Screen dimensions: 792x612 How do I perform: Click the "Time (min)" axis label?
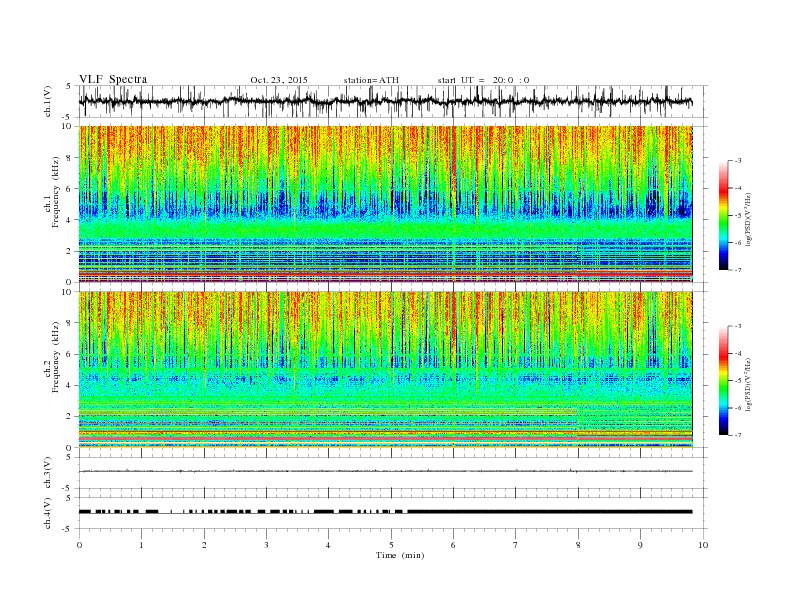click(400, 555)
